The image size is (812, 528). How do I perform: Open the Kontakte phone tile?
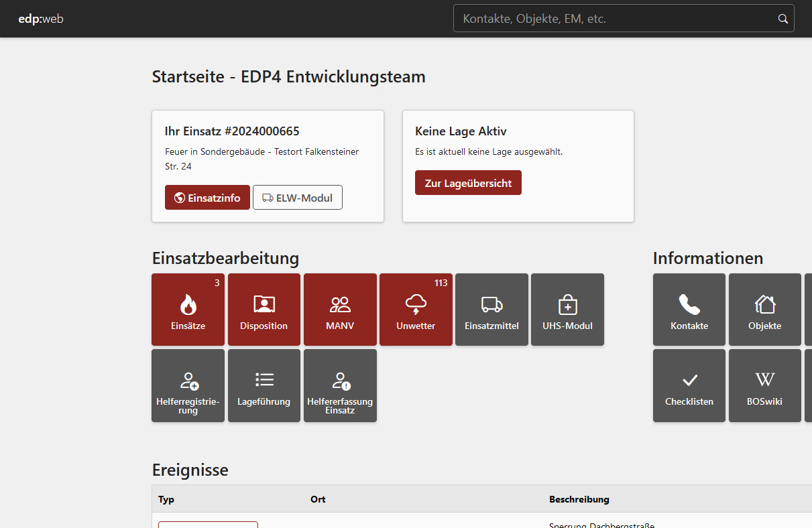coord(689,310)
